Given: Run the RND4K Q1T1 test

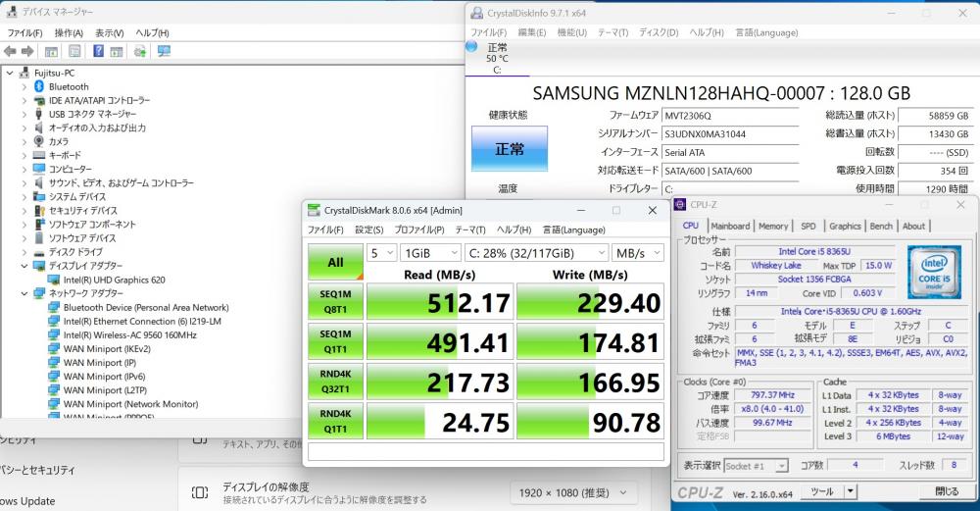Looking at the screenshot, I should click(335, 422).
